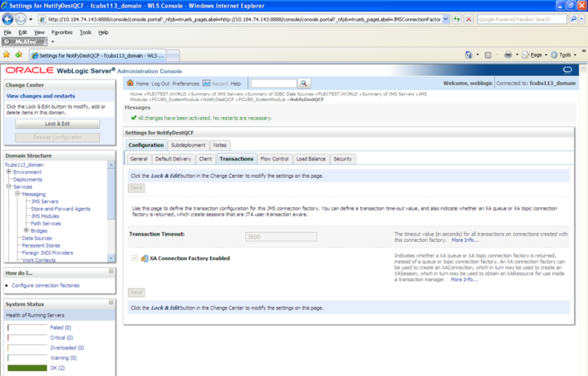This screenshot has height=376, width=588.
Task: Click the Failed (0) health status link
Action: (x=60, y=327)
